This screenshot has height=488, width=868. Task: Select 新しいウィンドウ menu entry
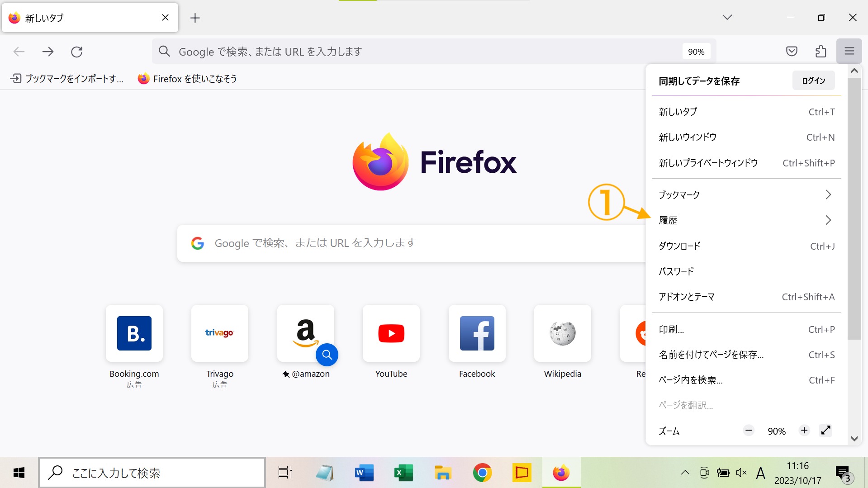[746, 137]
